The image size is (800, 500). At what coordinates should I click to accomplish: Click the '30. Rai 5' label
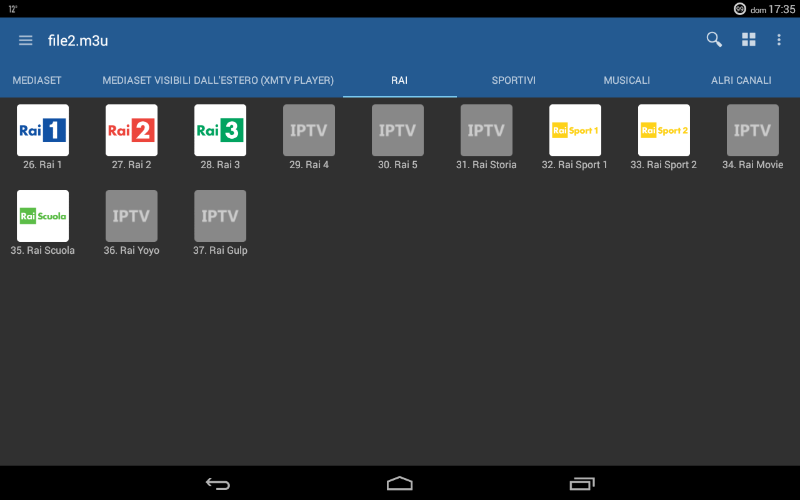point(398,165)
